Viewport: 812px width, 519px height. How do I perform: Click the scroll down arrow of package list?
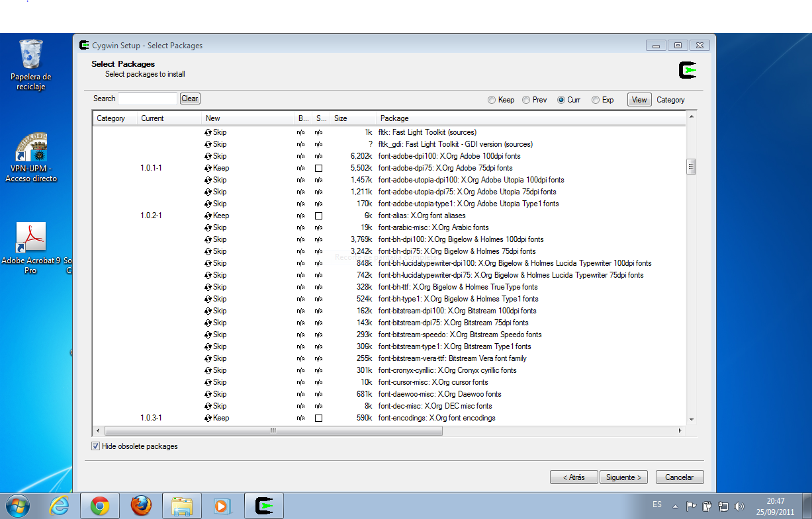(692, 419)
